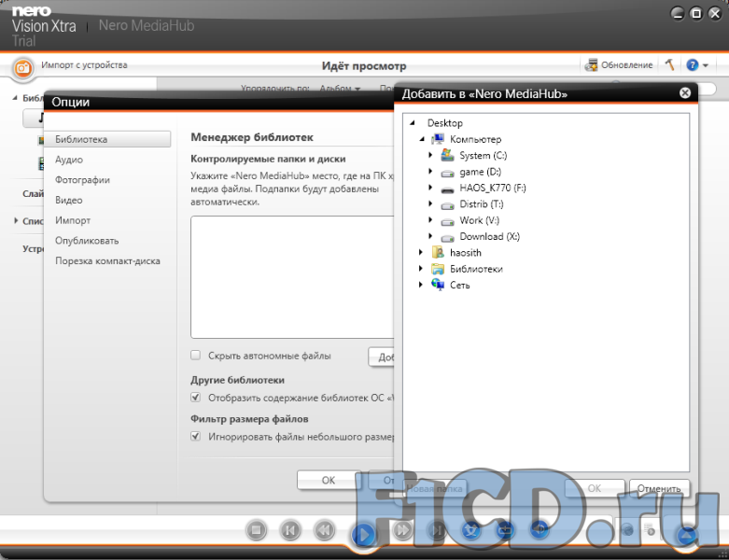The height and width of the screenshot is (560, 729).
Task: Toggle Отобразить содержание библиотек ОС checkbox
Action: pos(196,398)
